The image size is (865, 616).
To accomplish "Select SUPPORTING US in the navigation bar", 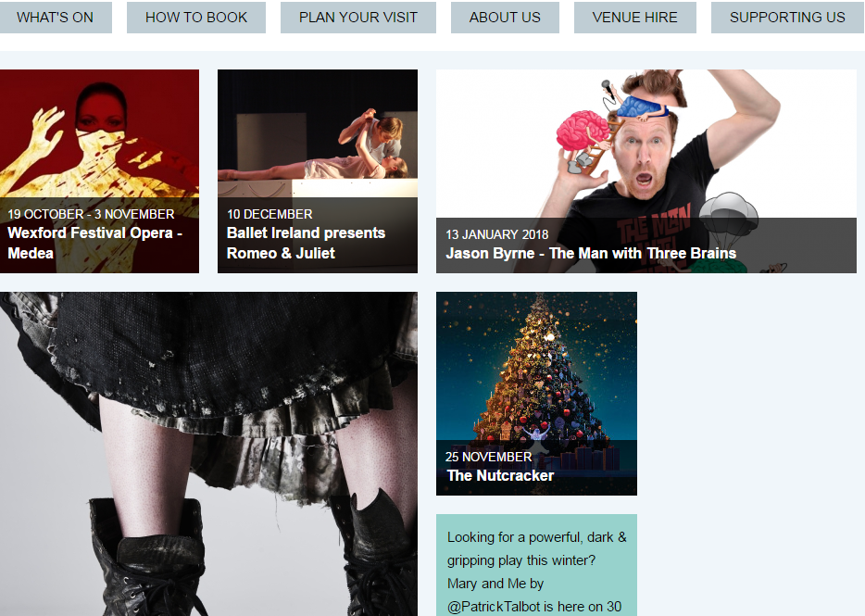I will (787, 17).
